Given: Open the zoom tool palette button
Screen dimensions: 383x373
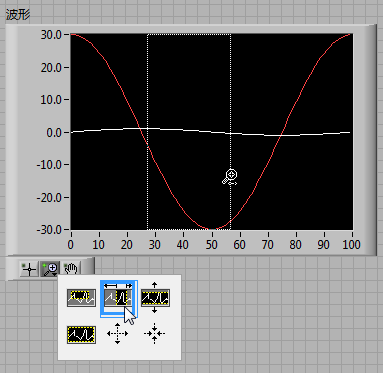Looking at the screenshot, I should tap(50, 269).
